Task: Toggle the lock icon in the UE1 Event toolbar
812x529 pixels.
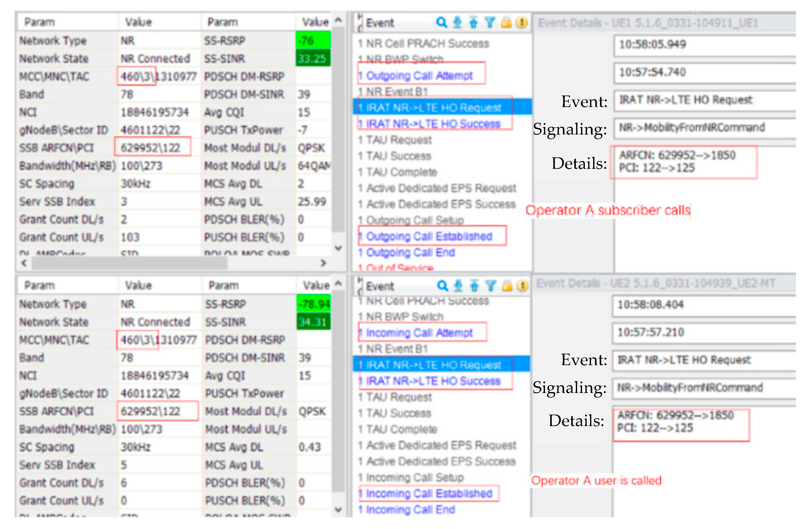Action: [x=506, y=23]
